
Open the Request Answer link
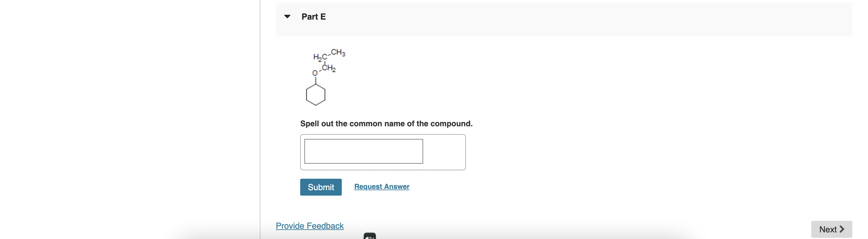[x=382, y=187]
